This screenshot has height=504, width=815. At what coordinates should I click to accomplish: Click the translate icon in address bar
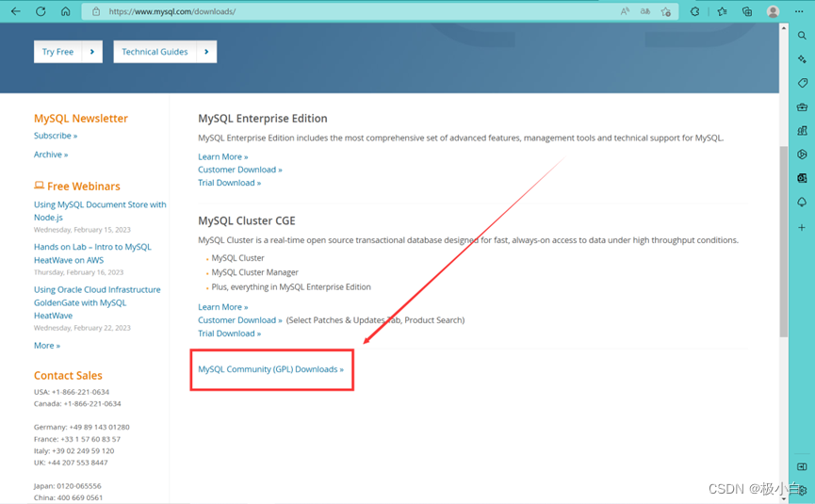click(645, 11)
